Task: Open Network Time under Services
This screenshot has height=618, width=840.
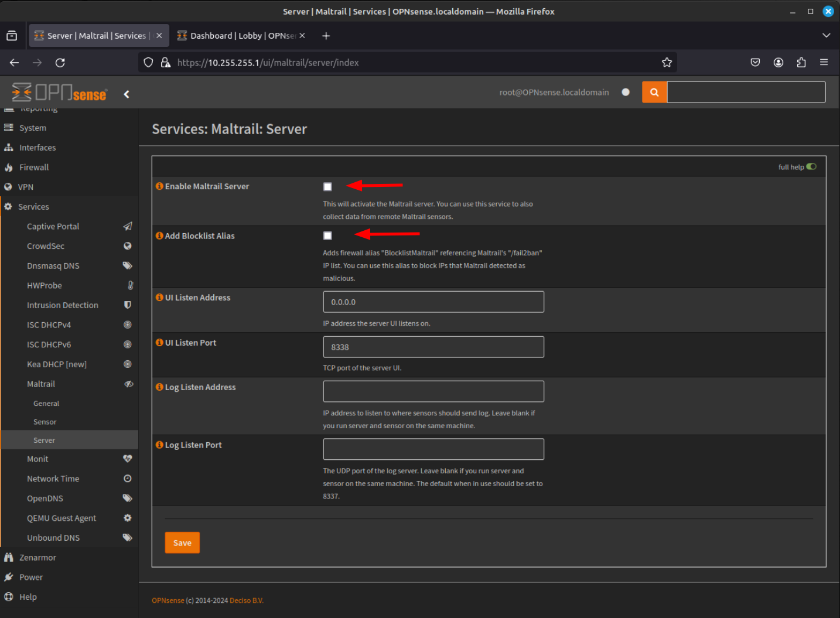Action: pyautogui.click(x=69, y=479)
